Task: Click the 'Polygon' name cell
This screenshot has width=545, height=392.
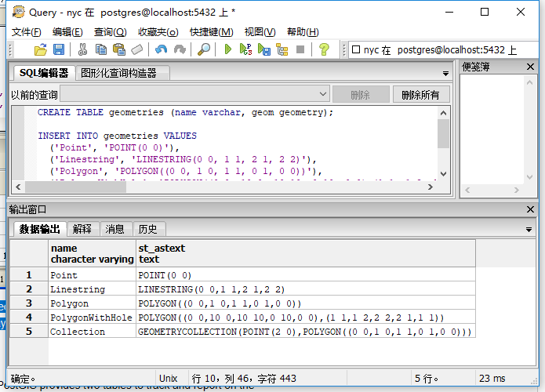Action: 92,303
